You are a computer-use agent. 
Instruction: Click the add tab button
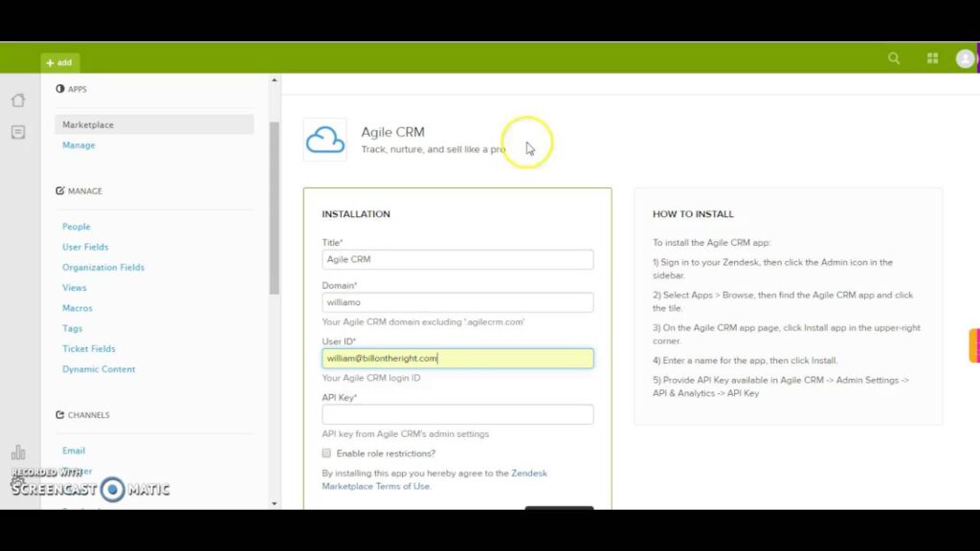point(60,62)
